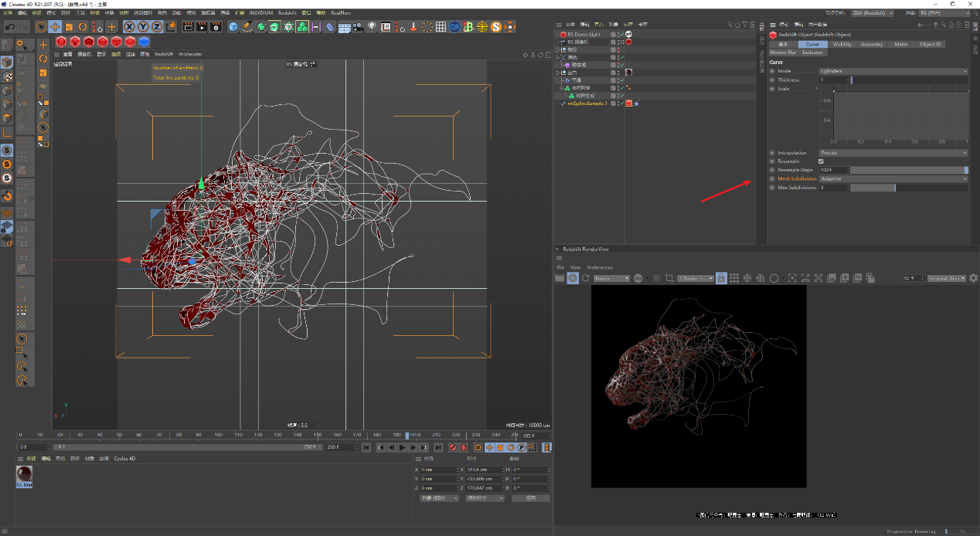Open the Redshift menu in the menu bar

pos(286,13)
